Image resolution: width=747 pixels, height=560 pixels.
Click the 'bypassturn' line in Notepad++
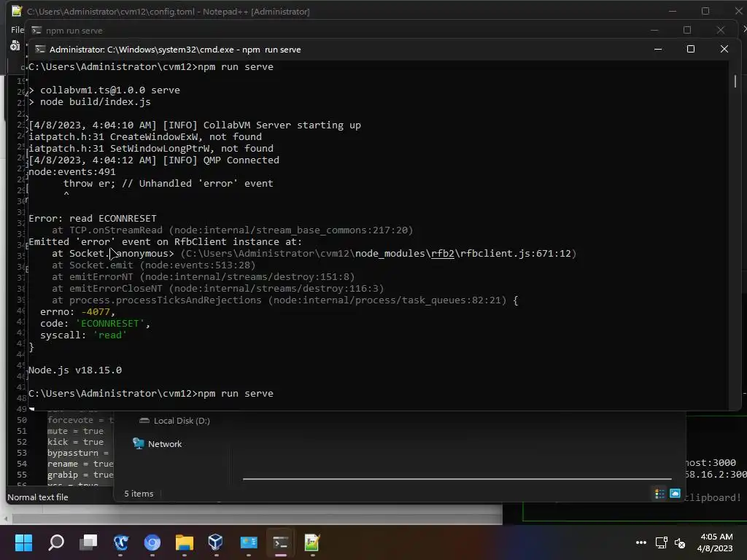coord(77,453)
